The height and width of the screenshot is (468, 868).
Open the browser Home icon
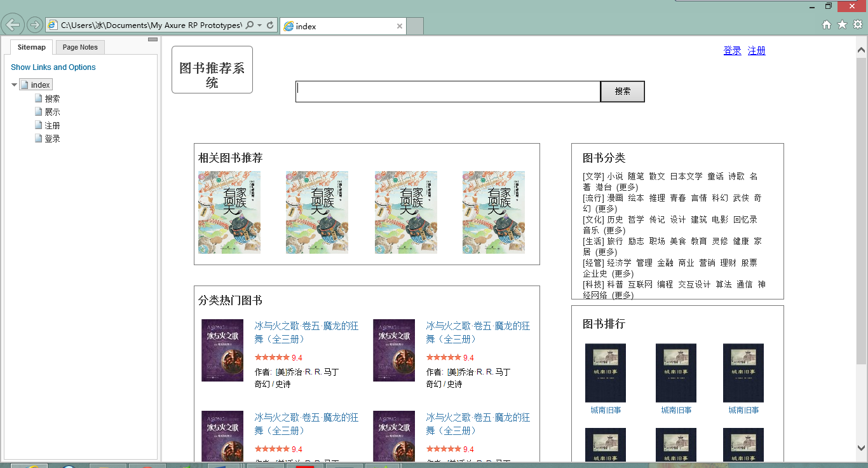click(x=827, y=25)
